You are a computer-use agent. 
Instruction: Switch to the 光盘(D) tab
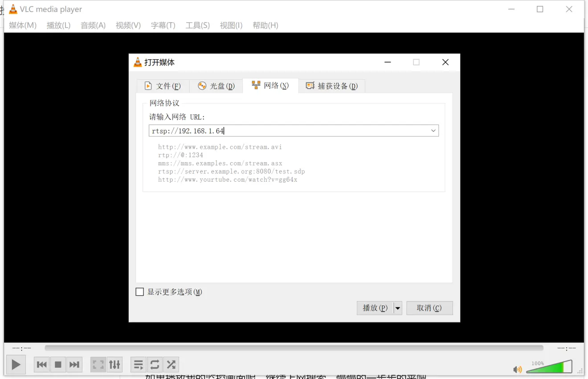click(x=216, y=86)
